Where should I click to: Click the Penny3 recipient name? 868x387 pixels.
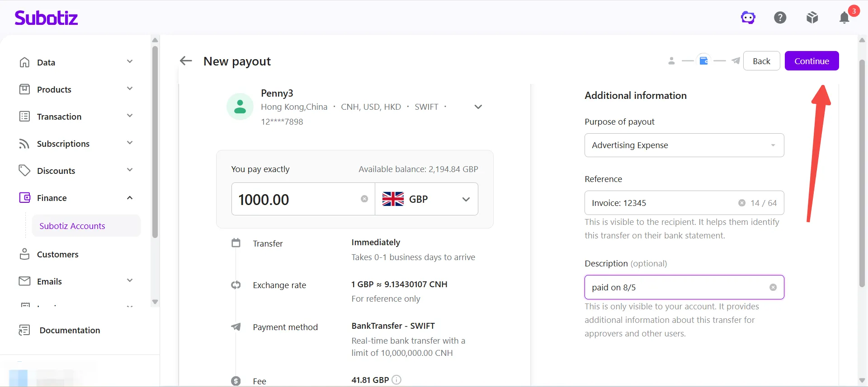pos(277,93)
